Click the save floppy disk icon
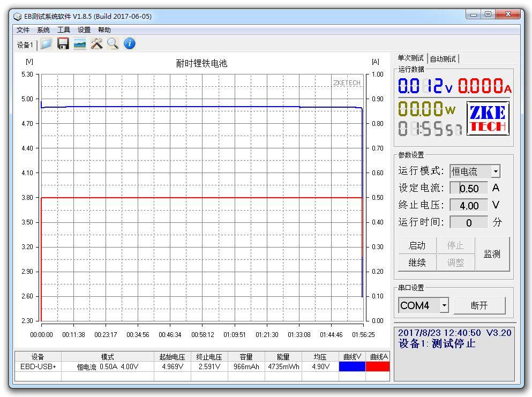532x397 pixels. coord(63,44)
